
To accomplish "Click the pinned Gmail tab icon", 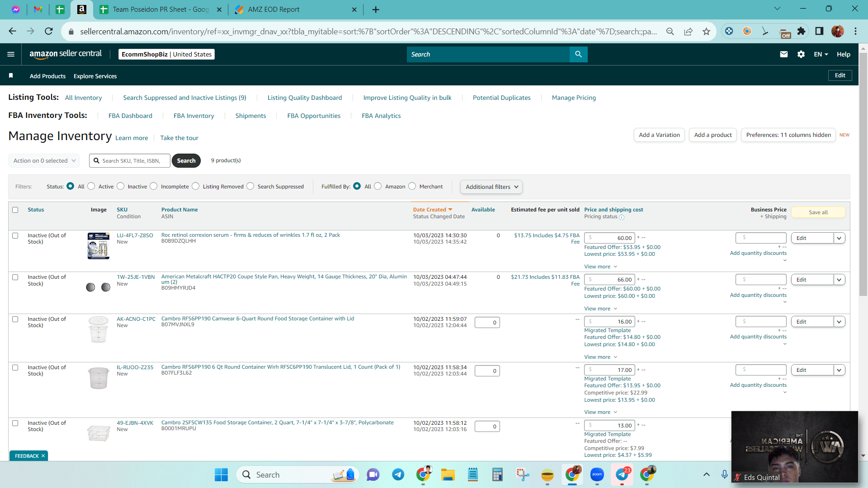I will (38, 9).
